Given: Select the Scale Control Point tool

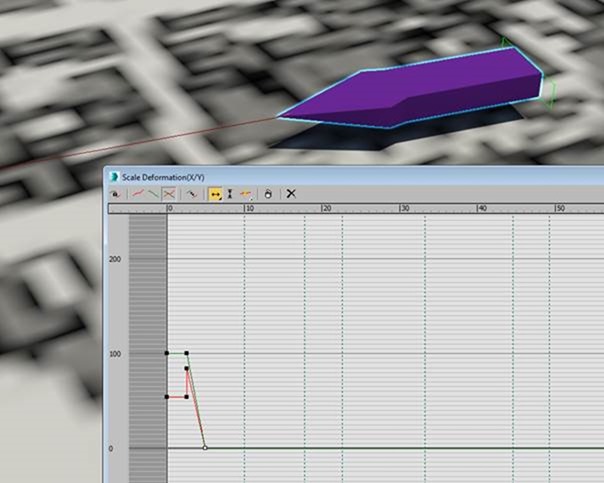Looking at the screenshot, I should pos(230,194).
